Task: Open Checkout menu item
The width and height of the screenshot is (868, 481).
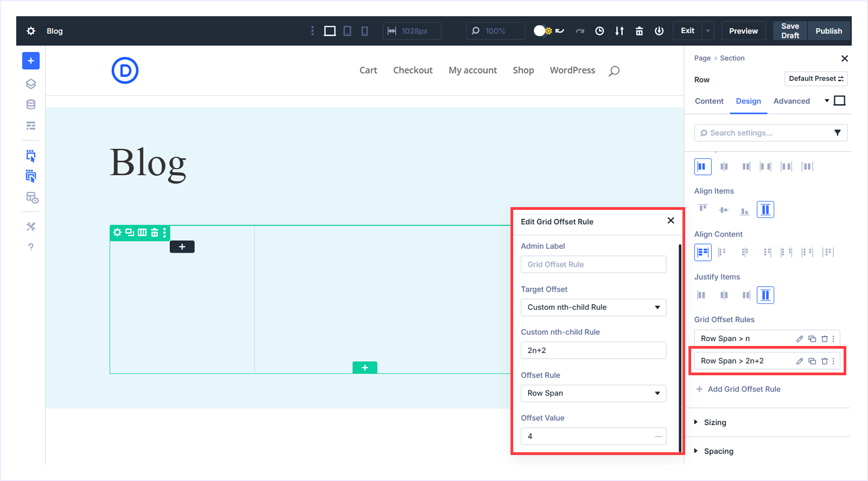Action: click(x=413, y=70)
